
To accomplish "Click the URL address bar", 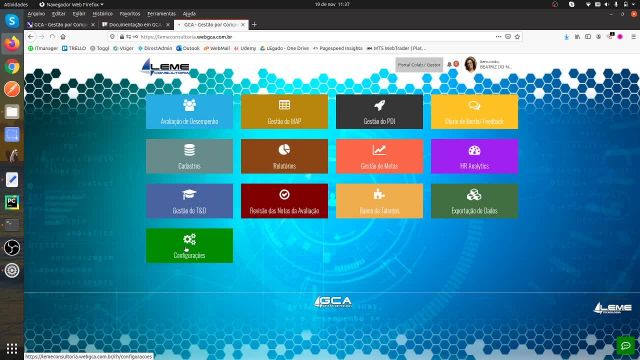I will (x=314, y=37).
